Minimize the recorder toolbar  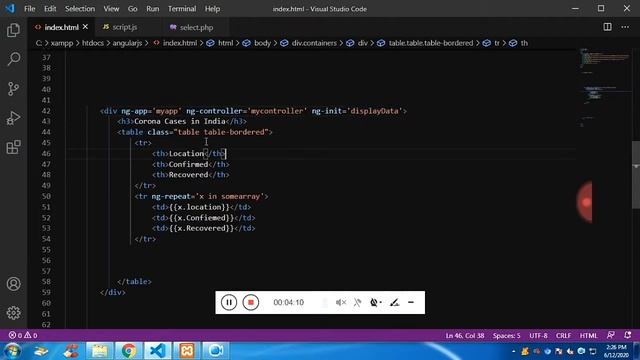coord(411,302)
